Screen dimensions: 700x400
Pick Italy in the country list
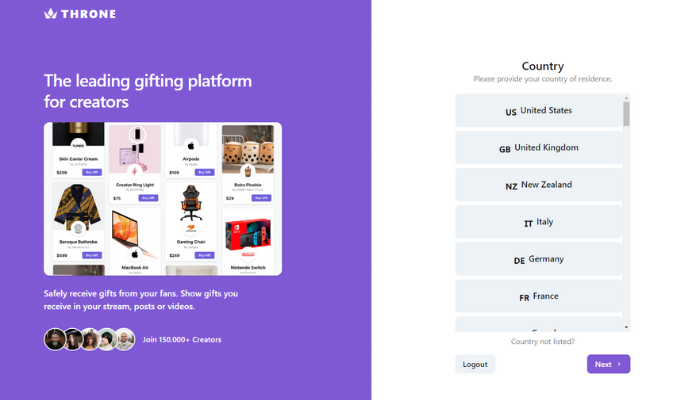538,222
